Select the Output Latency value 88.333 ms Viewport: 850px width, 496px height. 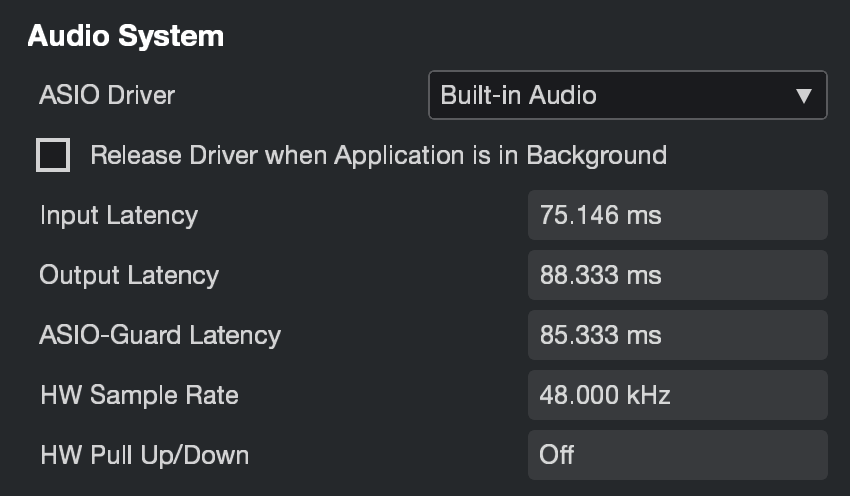678,275
